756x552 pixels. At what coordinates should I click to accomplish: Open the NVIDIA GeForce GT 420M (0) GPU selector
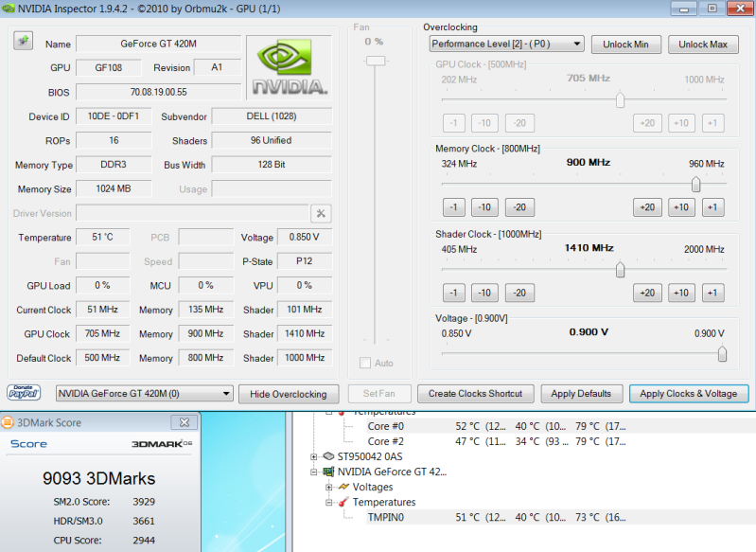click(x=144, y=393)
